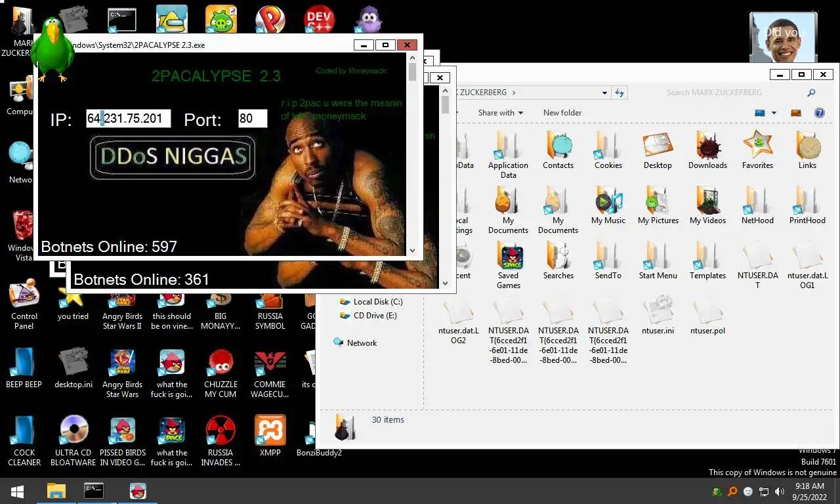840x504 pixels.
Task: Select the NetHood folder
Action: [x=757, y=205]
